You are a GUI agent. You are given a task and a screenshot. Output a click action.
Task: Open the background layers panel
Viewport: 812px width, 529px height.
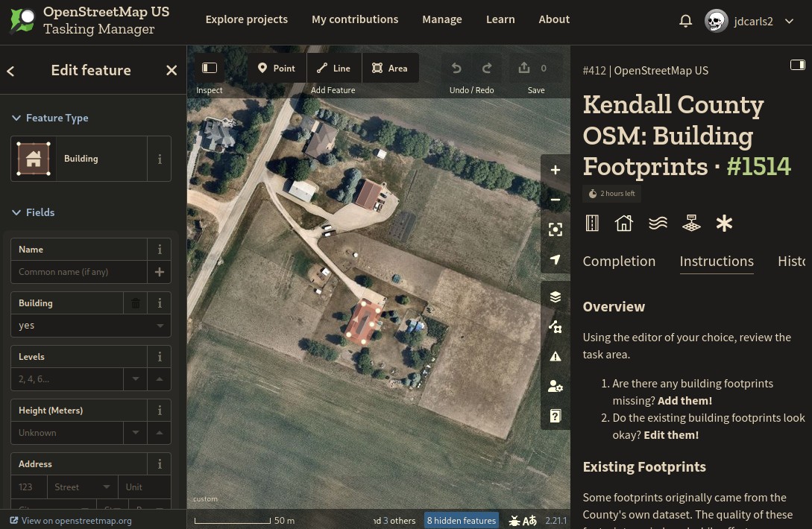point(555,297)
